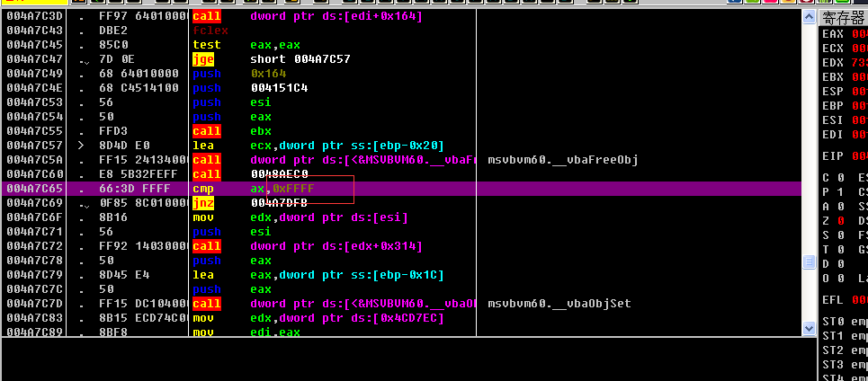The width and height of the screenshot is (868, 381).
Task: Select the fclex instruction row
Action: coord(207,31)
